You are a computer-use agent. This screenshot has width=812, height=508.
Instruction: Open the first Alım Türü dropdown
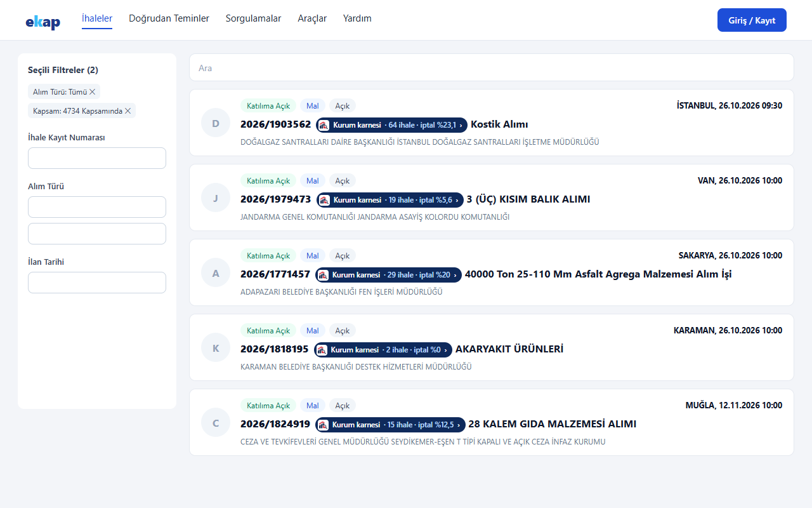tap(97, 207)
